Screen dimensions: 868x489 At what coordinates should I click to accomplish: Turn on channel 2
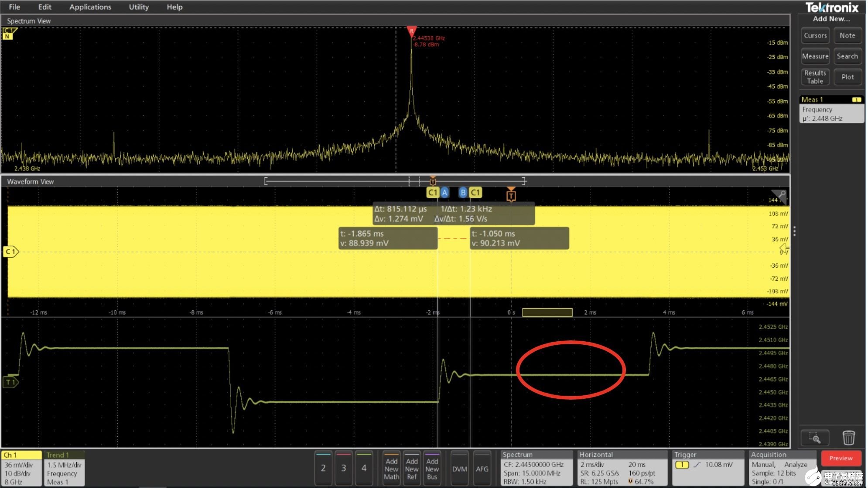(323, 468)
